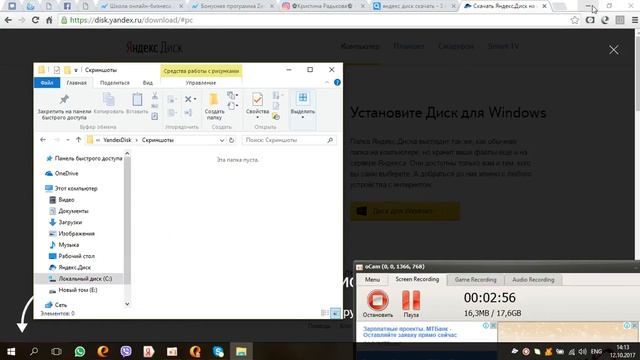Expand the Выделить dropdown arrow
Screen dimensions: 640x360
tap(303, 118)
